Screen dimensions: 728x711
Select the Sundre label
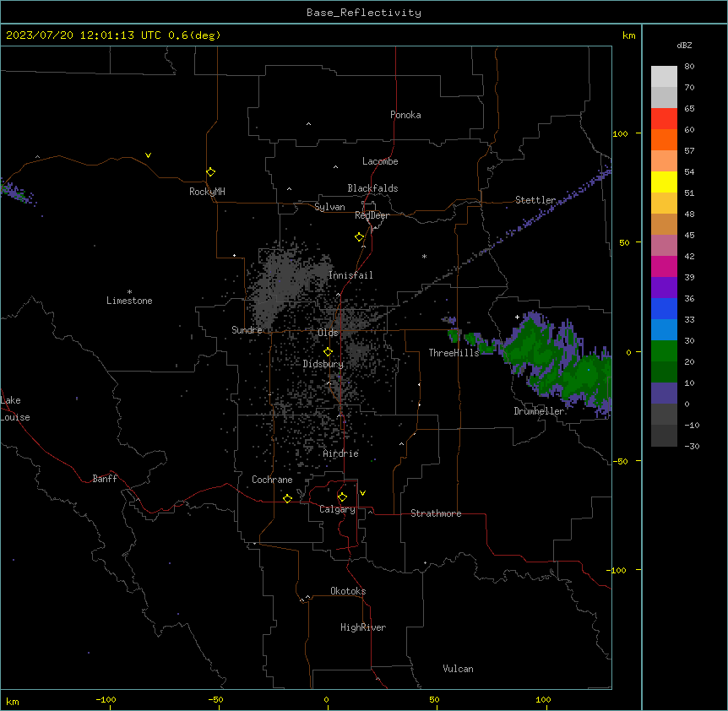point(247,330)
